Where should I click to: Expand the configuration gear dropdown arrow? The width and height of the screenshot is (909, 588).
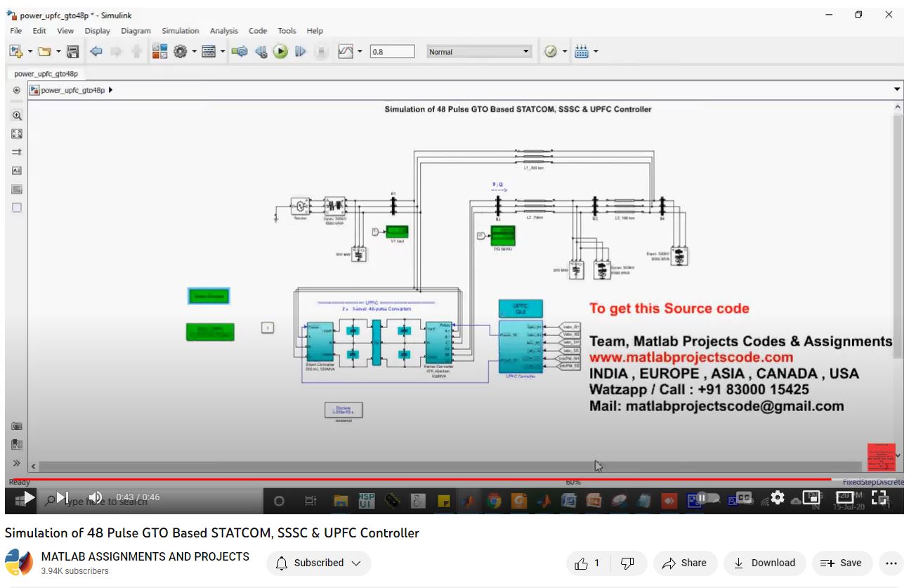pyautogui.click(x=194, y=51)
